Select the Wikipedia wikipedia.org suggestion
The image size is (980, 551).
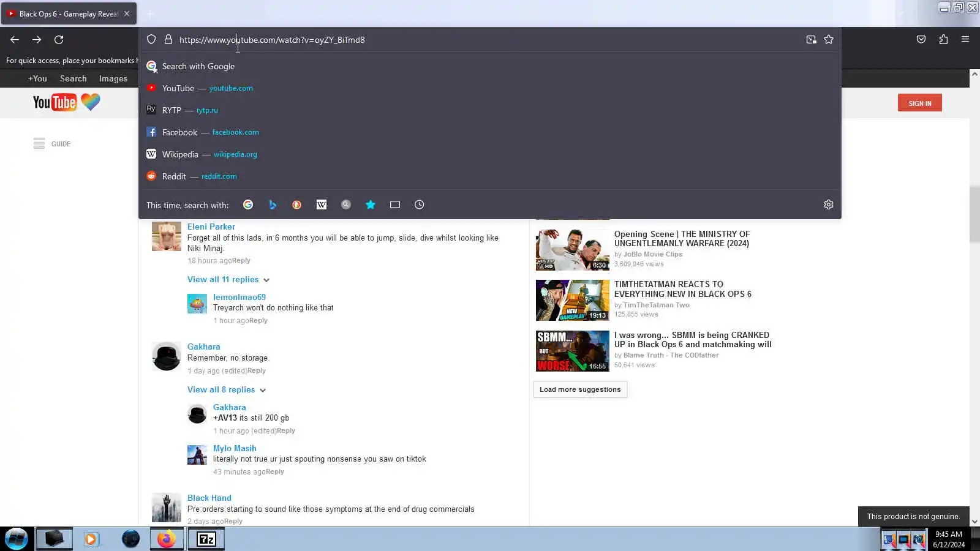coord(490,154)
